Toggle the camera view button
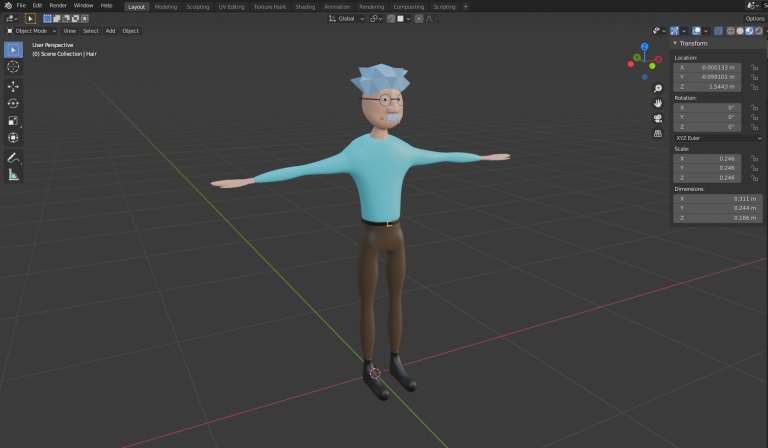768x448 pixels. coord(658,118)
